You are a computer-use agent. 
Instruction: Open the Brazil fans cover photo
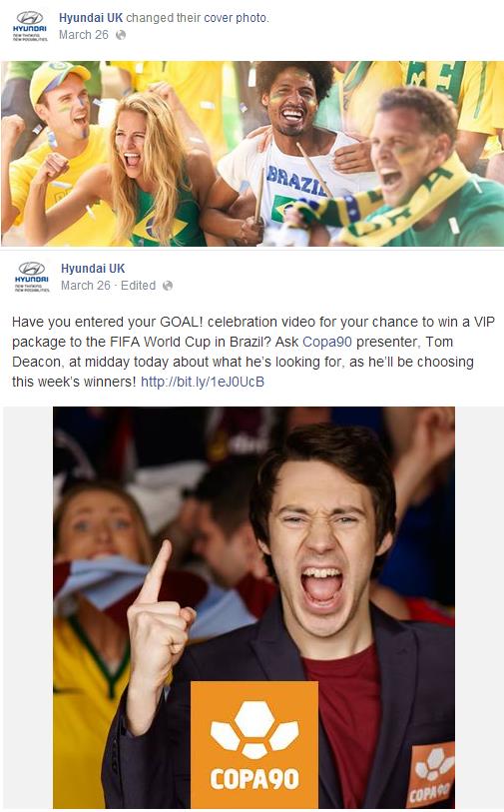[252, 153]
